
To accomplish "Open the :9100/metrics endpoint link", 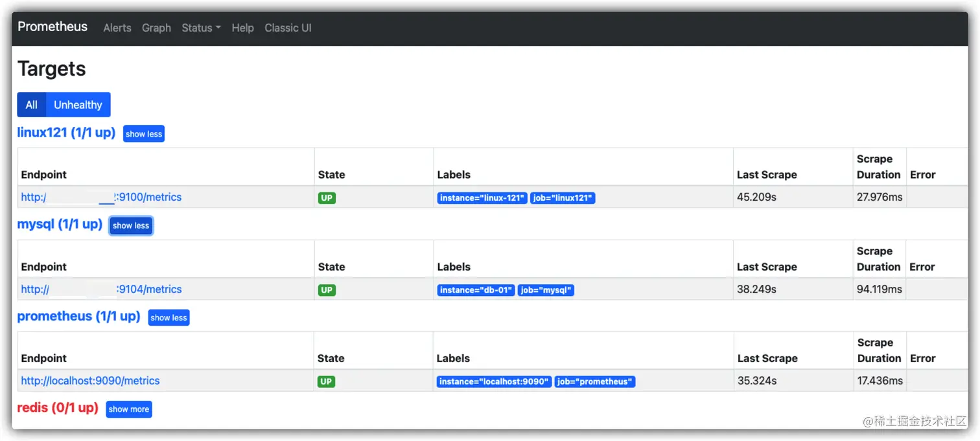I will point(101,198).
